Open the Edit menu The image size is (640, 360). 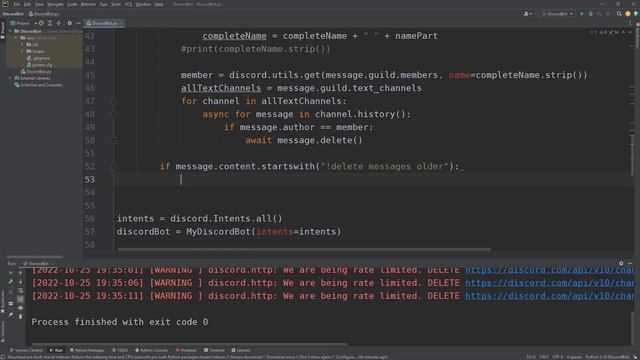[x=27, y=4]
